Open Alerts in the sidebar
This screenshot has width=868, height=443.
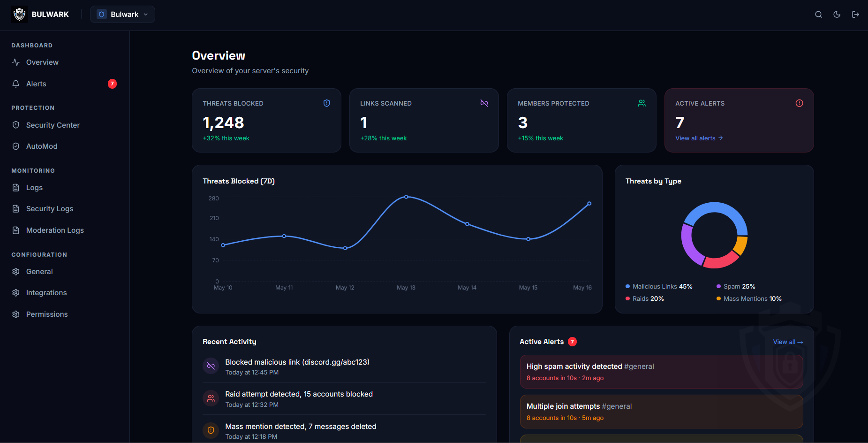coord(64,84)
